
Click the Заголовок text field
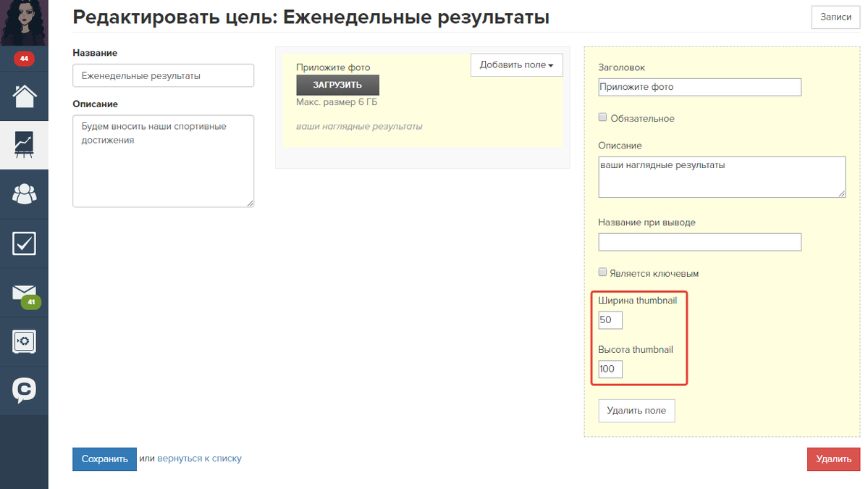tap(699, 87)
